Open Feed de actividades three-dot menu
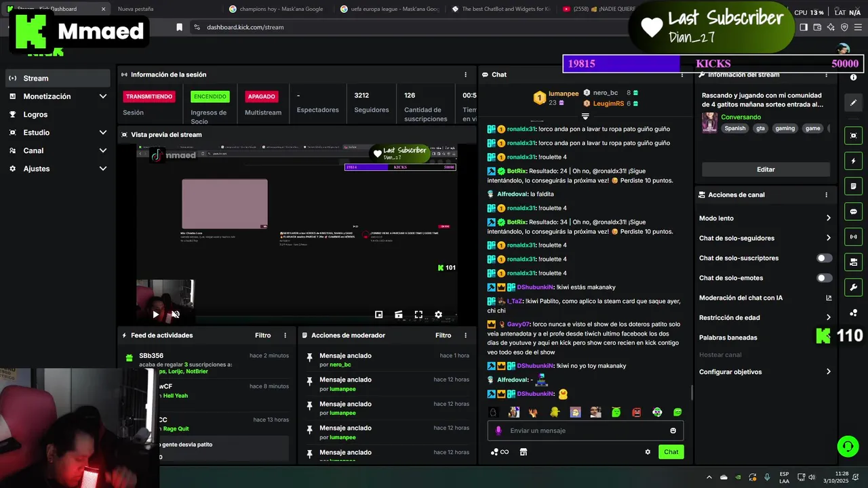868x488 pixels. [285, 335]
